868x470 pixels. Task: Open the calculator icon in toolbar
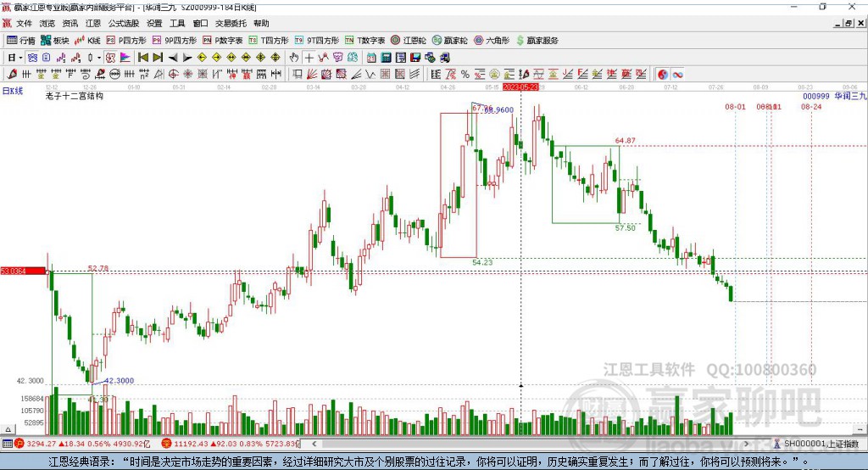(x=386, y=58)
